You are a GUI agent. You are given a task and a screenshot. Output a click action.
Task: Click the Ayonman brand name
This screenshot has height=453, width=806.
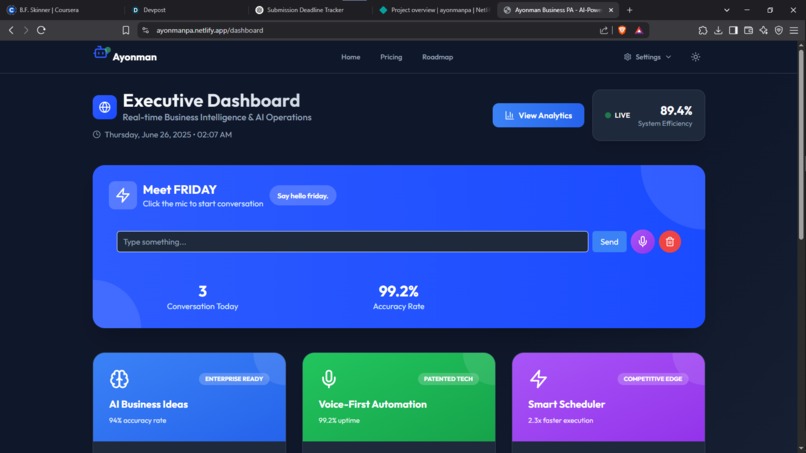click(135, 57)
